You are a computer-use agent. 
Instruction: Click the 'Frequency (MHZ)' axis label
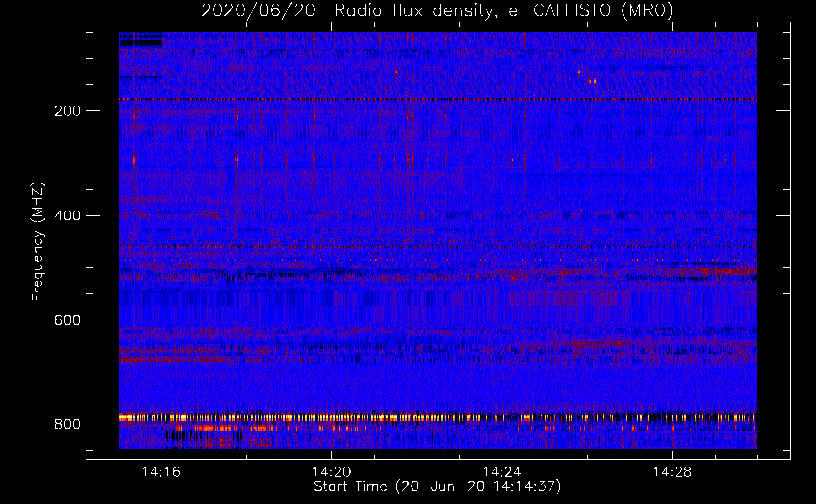(x=38, y=241)
